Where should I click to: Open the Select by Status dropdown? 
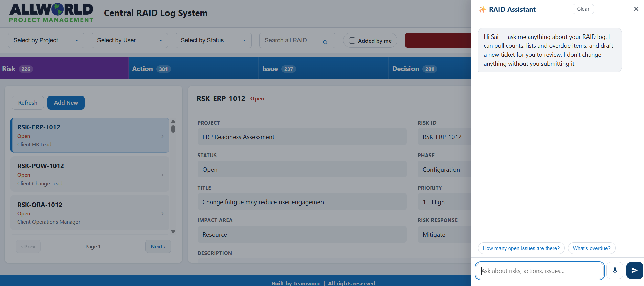(214, 40)
